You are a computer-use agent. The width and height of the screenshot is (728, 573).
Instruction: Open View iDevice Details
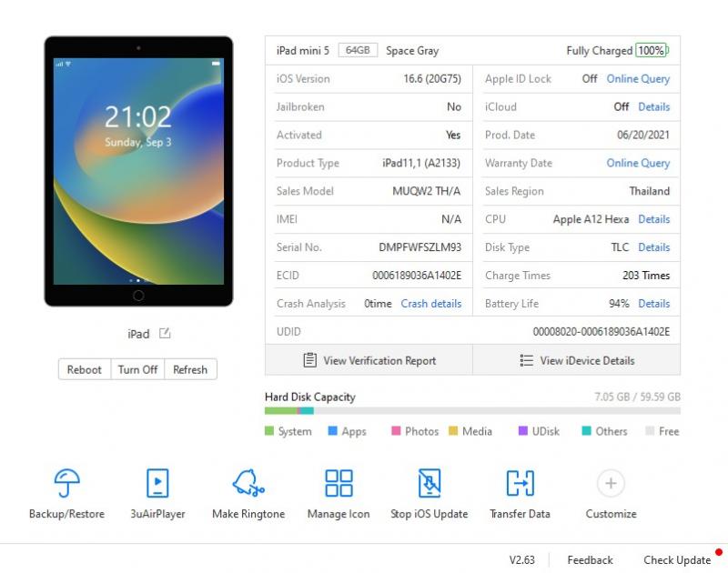pyautogui.click(x=577, y=360)
